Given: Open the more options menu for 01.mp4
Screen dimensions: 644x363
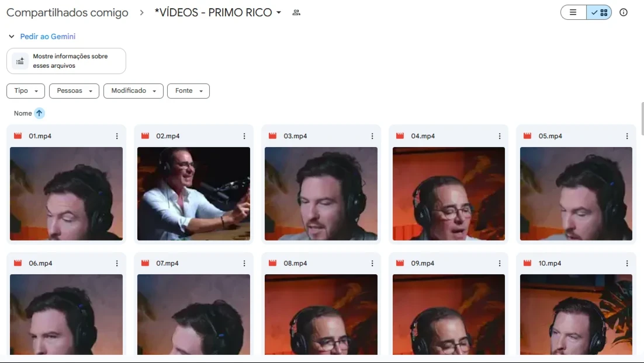Looking at the screenshot, I should (x=117, y=136).
